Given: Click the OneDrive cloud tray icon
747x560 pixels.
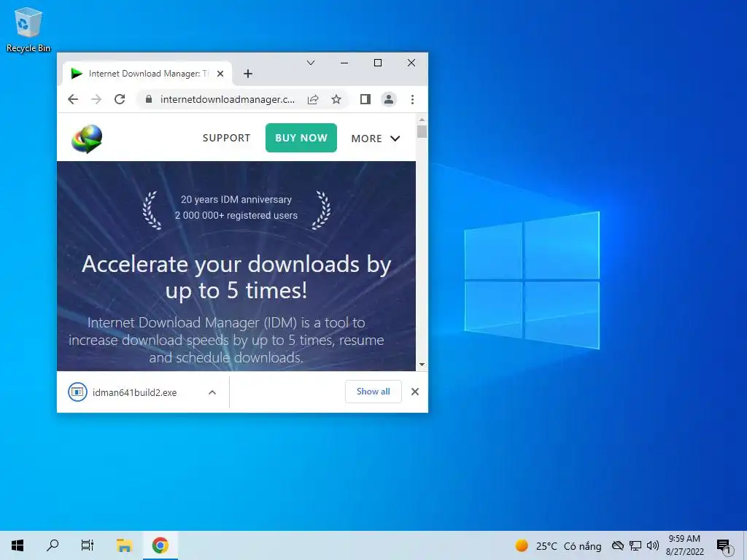Looking at the screenshot, I should pyautogui.click(x=618, y=545).
